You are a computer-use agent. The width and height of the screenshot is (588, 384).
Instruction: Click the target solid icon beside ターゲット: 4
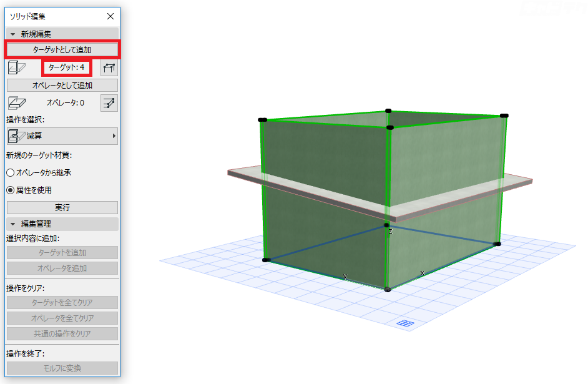point(17,67)
